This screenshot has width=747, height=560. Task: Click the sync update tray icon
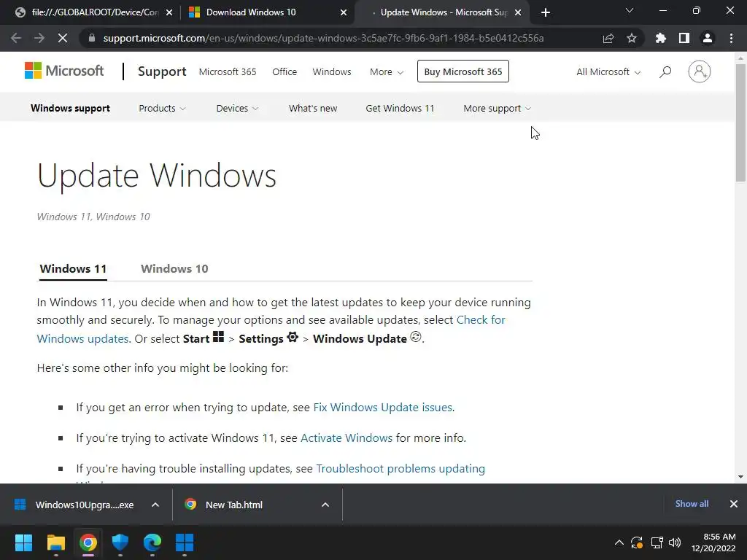tap(637, 542)
